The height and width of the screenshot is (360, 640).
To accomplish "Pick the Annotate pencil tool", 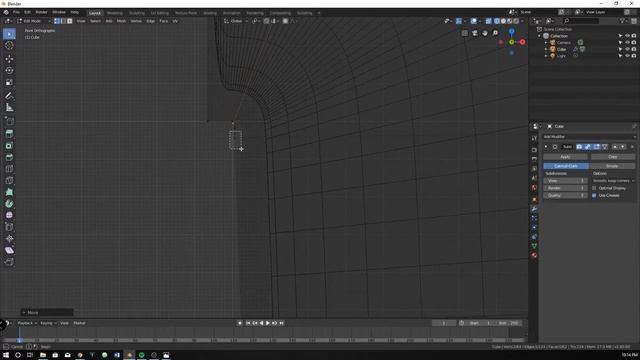I will (x=9, y=96).
